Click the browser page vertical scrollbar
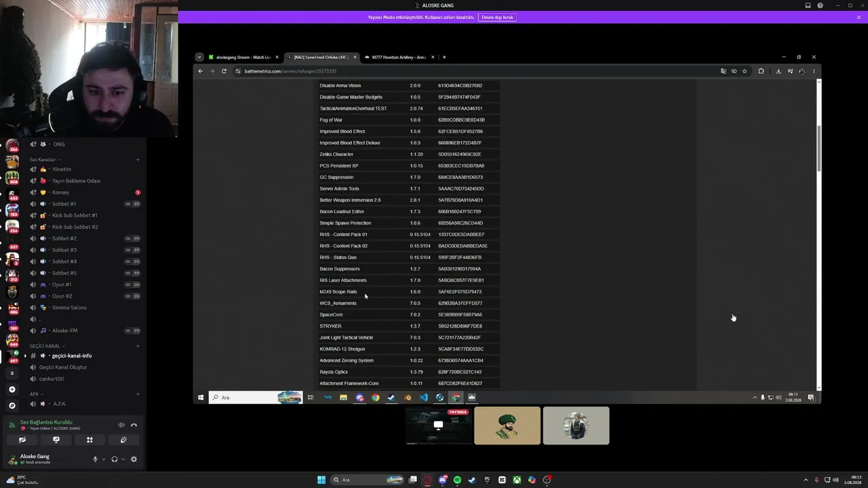This screenshot has height=488, width=868. click(819, 148)
